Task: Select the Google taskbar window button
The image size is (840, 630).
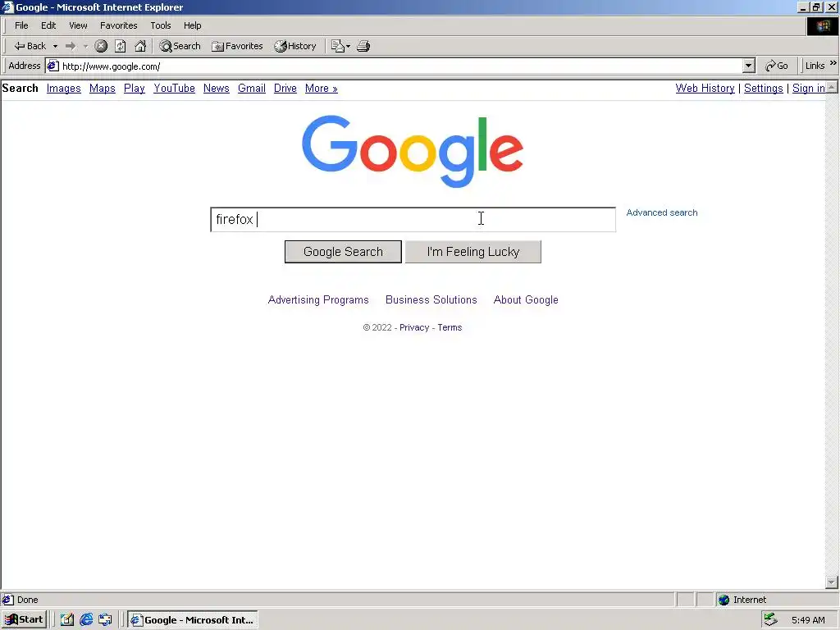Action: point(193,620)
